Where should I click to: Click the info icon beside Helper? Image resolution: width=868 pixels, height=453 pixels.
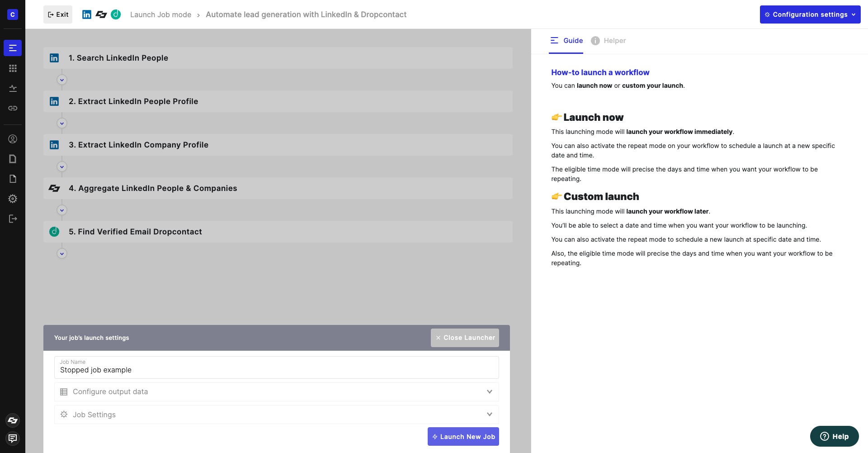pyautogui.click(x=595, y=41)
